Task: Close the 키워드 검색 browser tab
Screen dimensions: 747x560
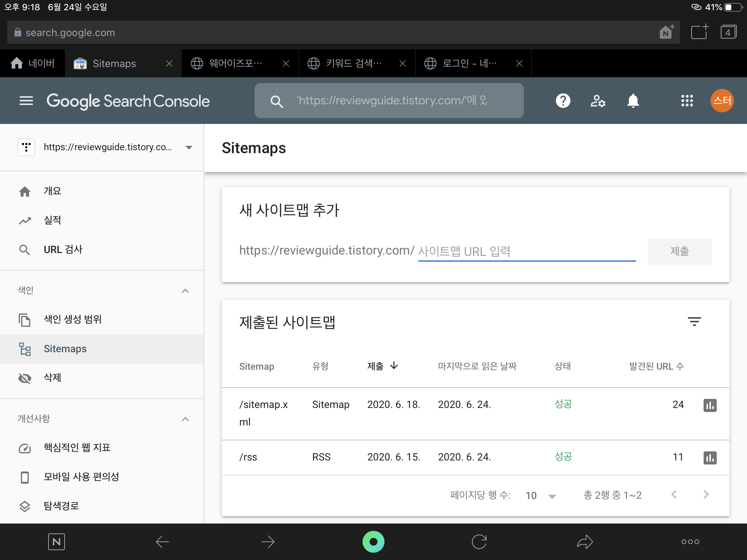Action: (x=403, y=63)
